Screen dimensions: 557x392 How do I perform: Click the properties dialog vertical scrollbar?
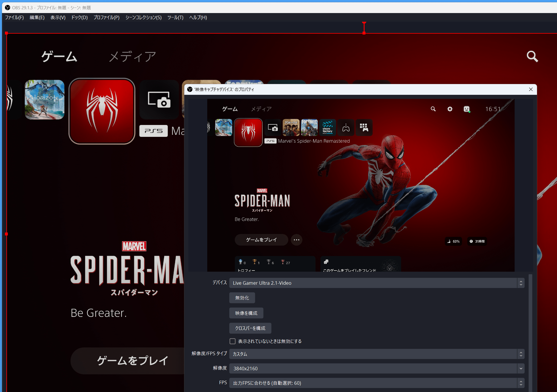point(530,333)
